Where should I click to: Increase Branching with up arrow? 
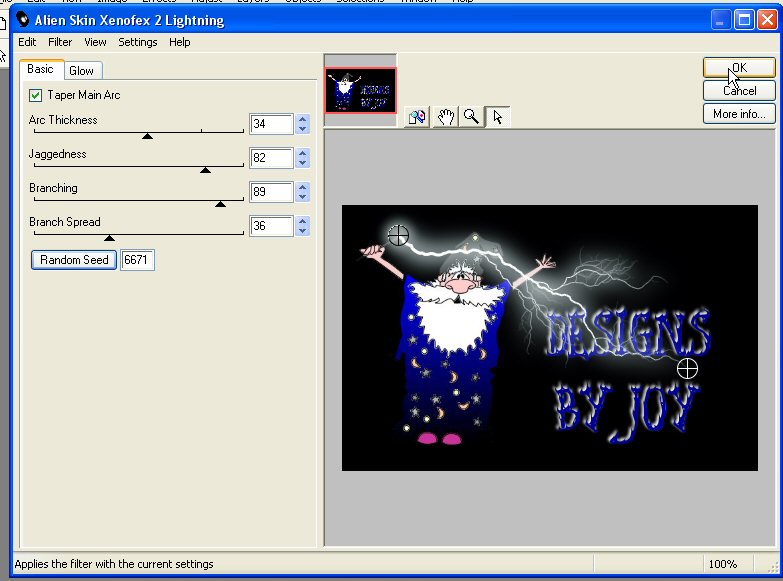coord(303,187)
